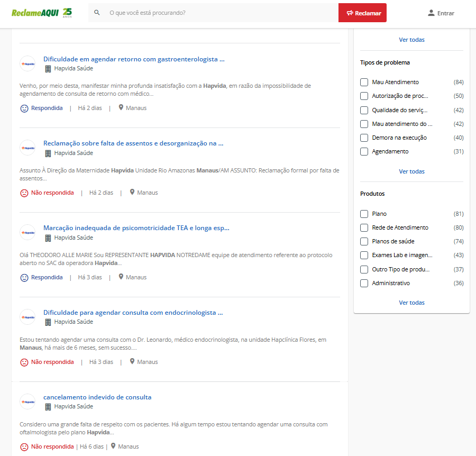Tick the Rede de Atendimento checkbox
Screen dimensions: 476x456
pyautogui.click(x=364, y=227)
